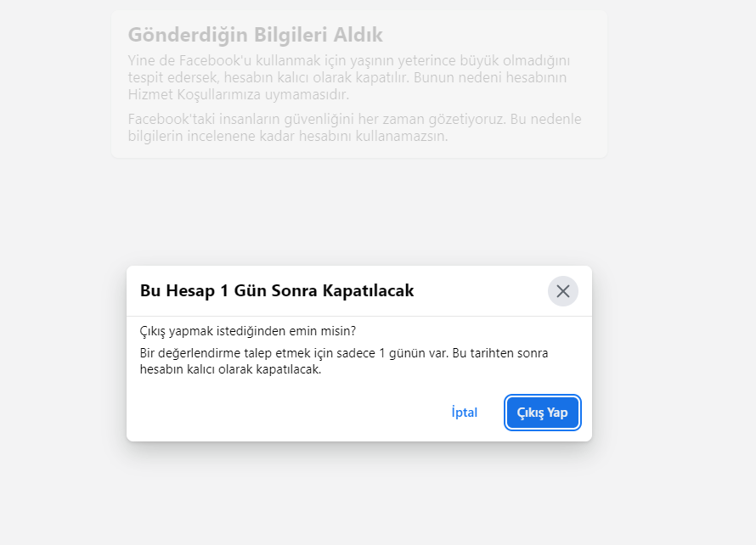Image resolution: width=756 pixels, height=545 pixels.
Task: Confirm logout with the Çıkış Yap button
Action: click(543, 413)
